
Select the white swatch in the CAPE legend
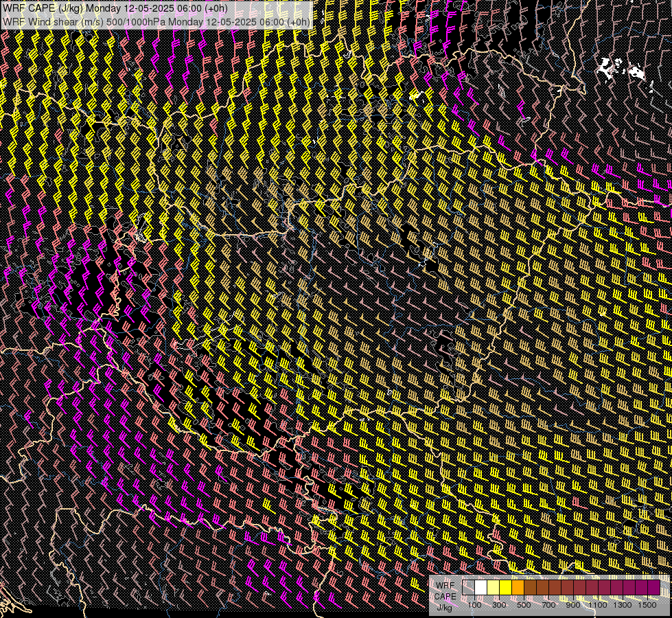[x=481, y=587]
